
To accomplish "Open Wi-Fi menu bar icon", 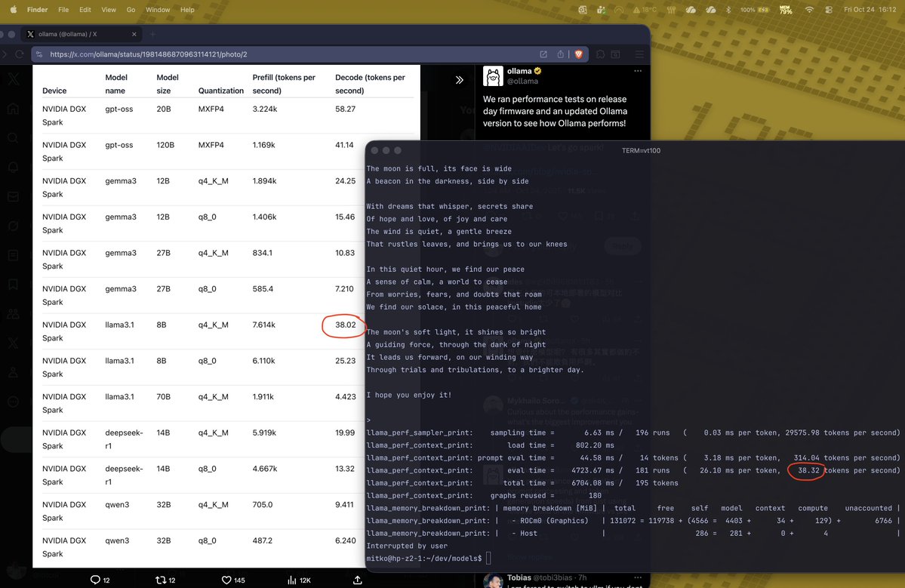I will pyautogui.click(x=809, y=10).
